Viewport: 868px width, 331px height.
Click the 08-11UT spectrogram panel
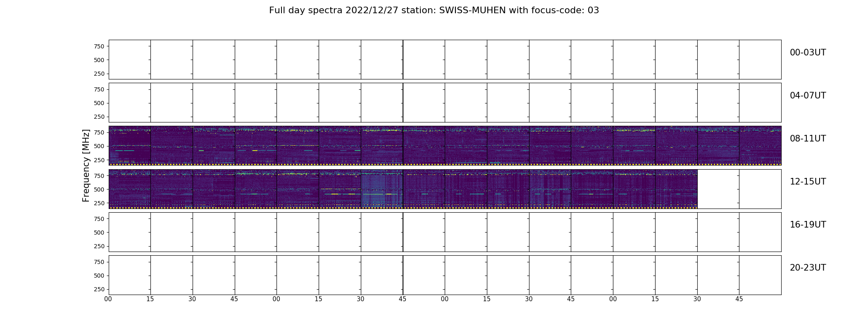tap(445, 146)
